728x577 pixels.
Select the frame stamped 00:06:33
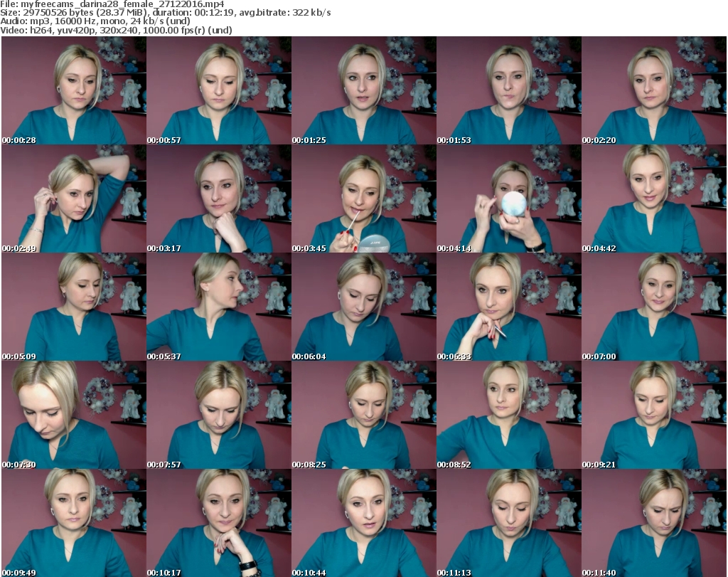509,307
